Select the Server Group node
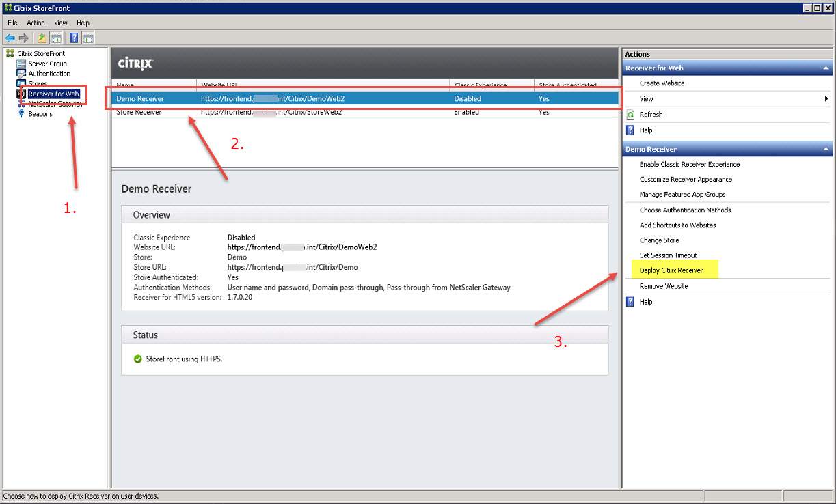The image size is (836, 504). (x=45, y=63)
